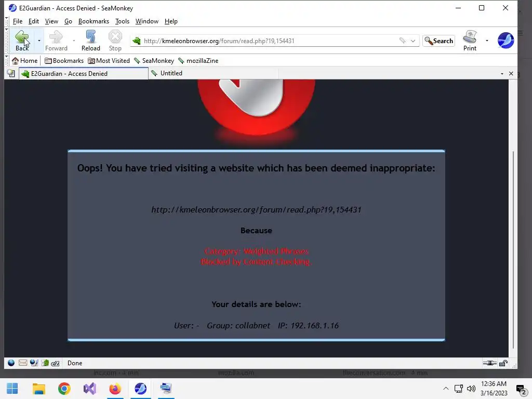Open Mail & Newsgroups status bar icon
This screenshot has width=532, height=399.
[x=23, y=363]
